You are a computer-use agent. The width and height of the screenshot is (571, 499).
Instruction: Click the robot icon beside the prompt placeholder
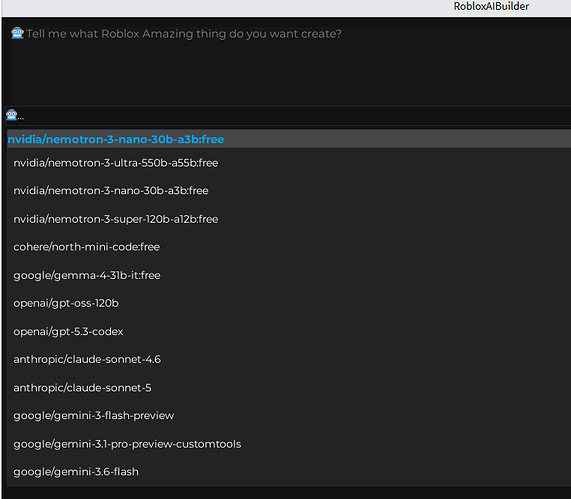[x=17, y=33]
